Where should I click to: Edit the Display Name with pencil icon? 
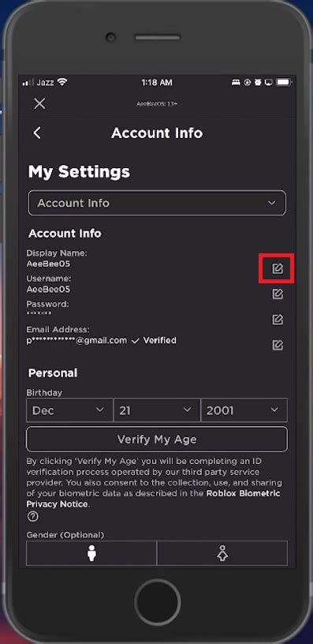[x=278, y=268]
